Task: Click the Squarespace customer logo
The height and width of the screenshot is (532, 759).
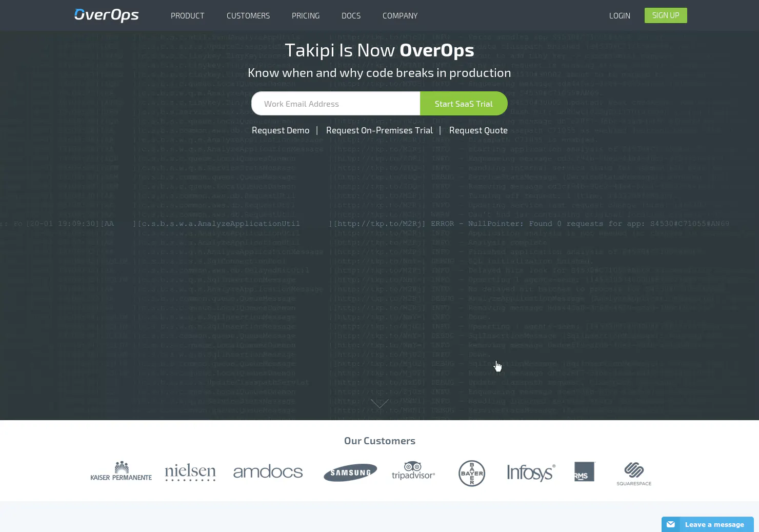Action: click(634, 474)
